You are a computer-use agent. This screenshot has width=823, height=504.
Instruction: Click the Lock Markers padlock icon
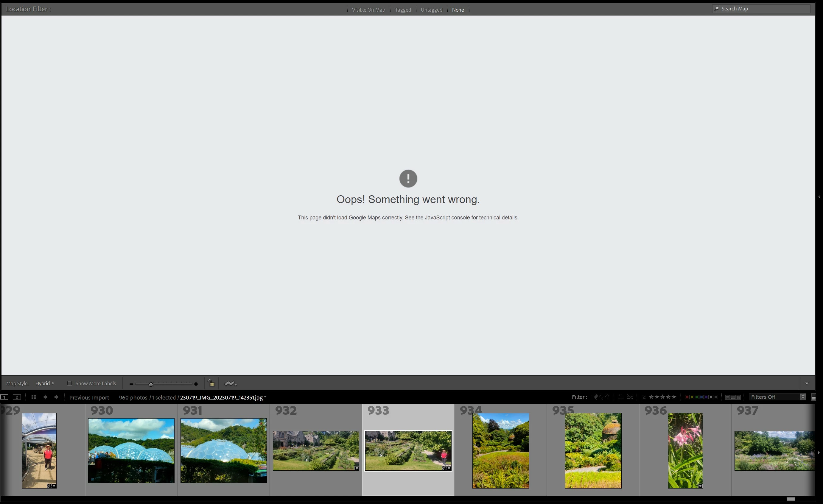pos(211,383)
